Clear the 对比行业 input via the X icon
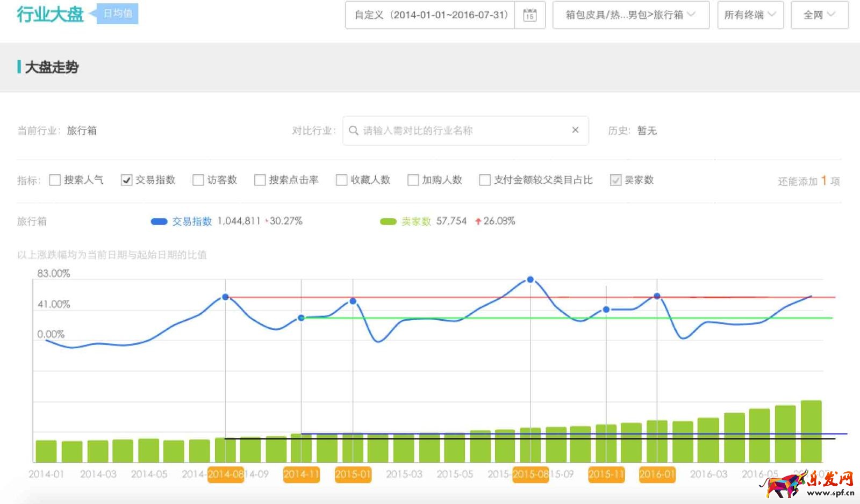The height and width of the screenshot is (504, 860). (575, 130)
